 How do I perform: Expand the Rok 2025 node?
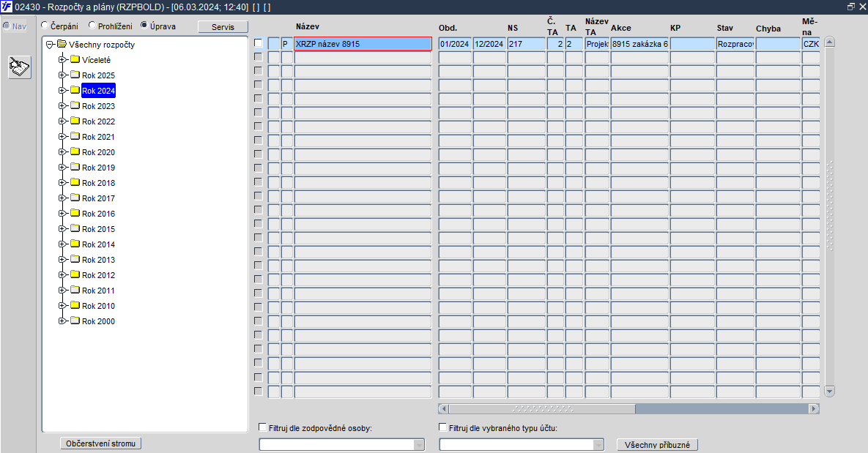[62, 75]
